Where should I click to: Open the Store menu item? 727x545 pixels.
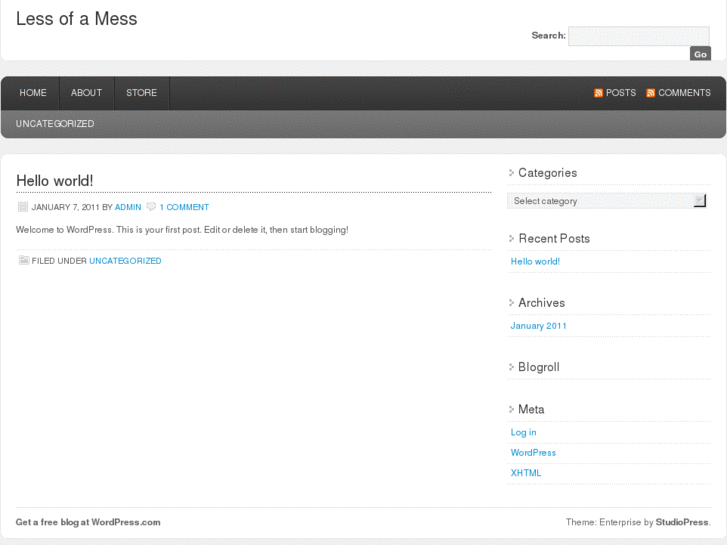click(x=142, y=93)
